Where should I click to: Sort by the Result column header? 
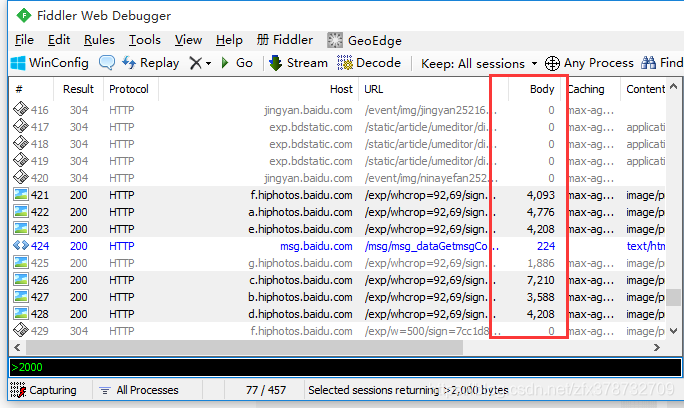79,89
